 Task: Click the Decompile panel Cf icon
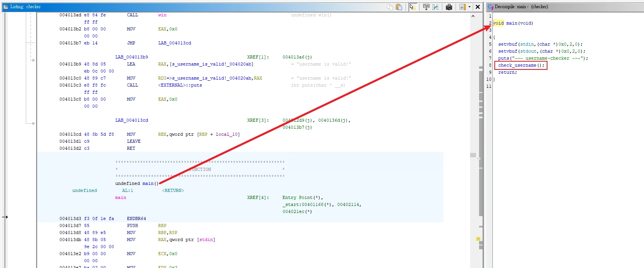490,7
